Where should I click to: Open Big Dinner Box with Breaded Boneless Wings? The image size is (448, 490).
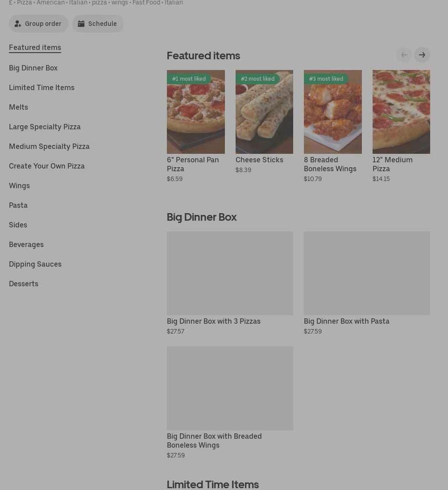[230, 388]
